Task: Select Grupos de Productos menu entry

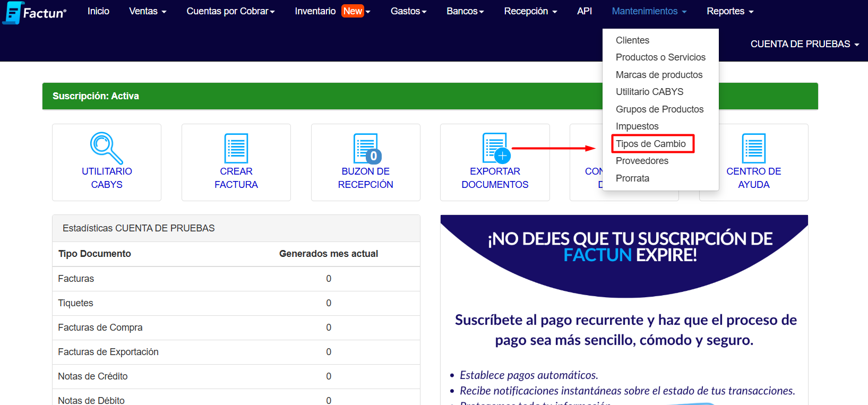Action: [x=659, y=109]
